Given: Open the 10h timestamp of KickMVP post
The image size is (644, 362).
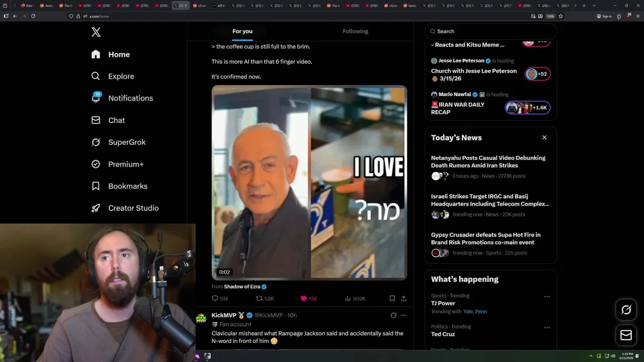Looking at the screenshot, I should tap(292, 315).
